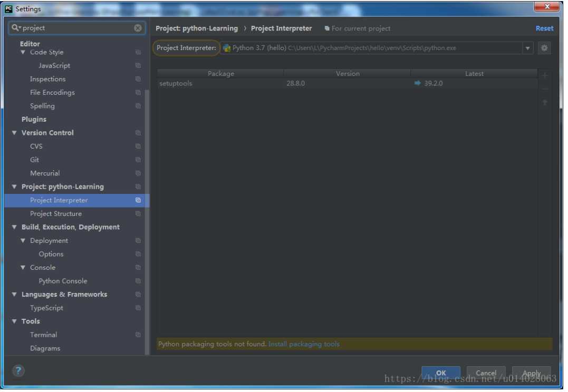Image resolution: width=568 pixels, height=392 pixels.
Task: Open the Terminal settings page
Action: (43, 335)
